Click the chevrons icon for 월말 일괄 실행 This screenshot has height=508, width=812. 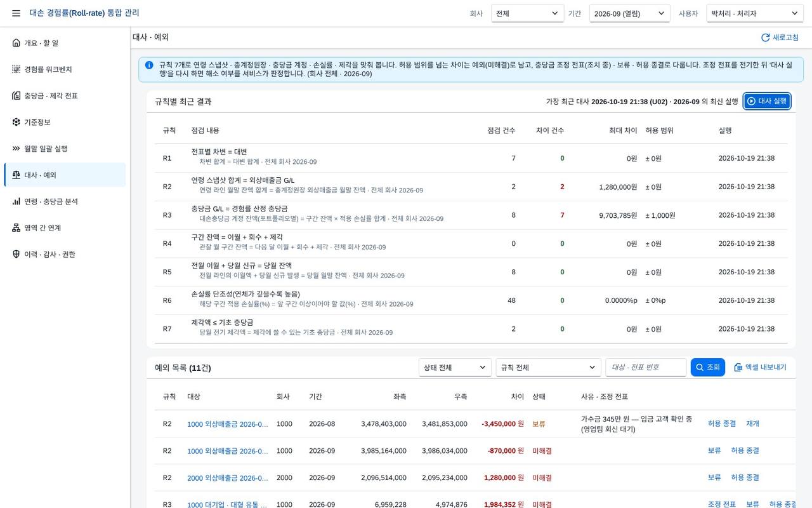pyautogui.click(x=16, y=149)
